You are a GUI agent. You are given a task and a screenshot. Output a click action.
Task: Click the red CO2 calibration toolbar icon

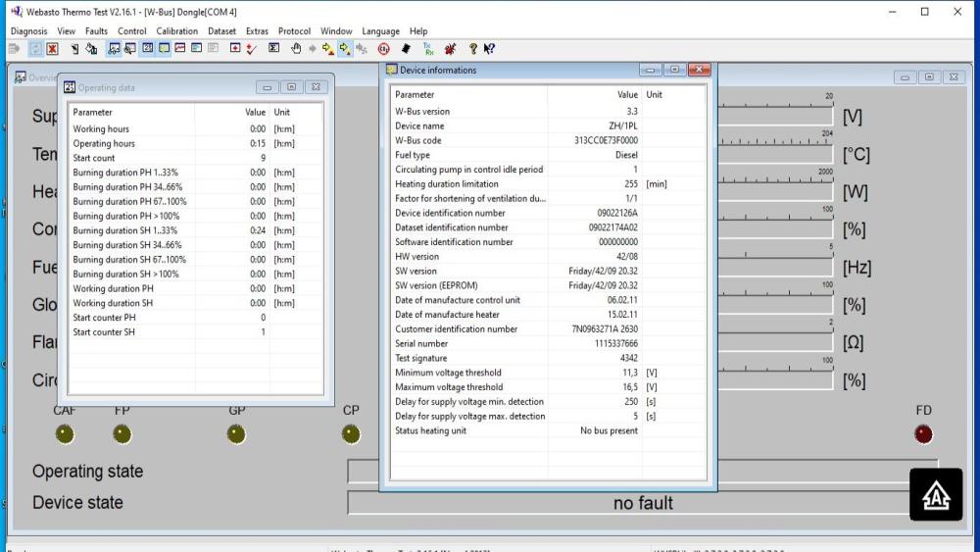pyautogui.click(x=384, y=49)
